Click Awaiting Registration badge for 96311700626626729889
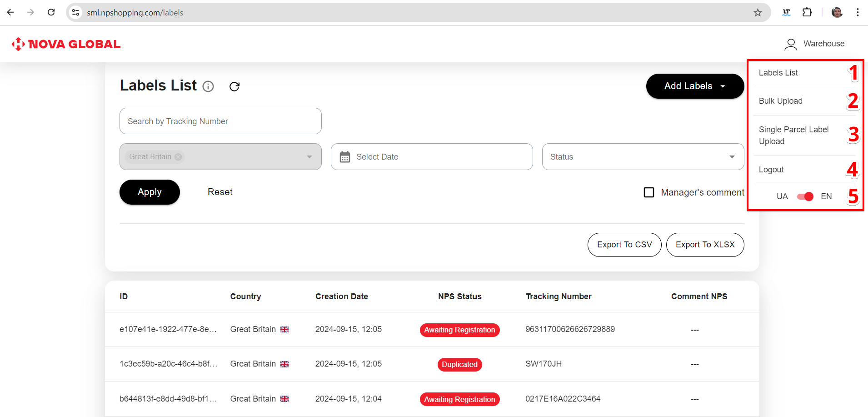The image size is (868, 417). click(x=459, y=330)
